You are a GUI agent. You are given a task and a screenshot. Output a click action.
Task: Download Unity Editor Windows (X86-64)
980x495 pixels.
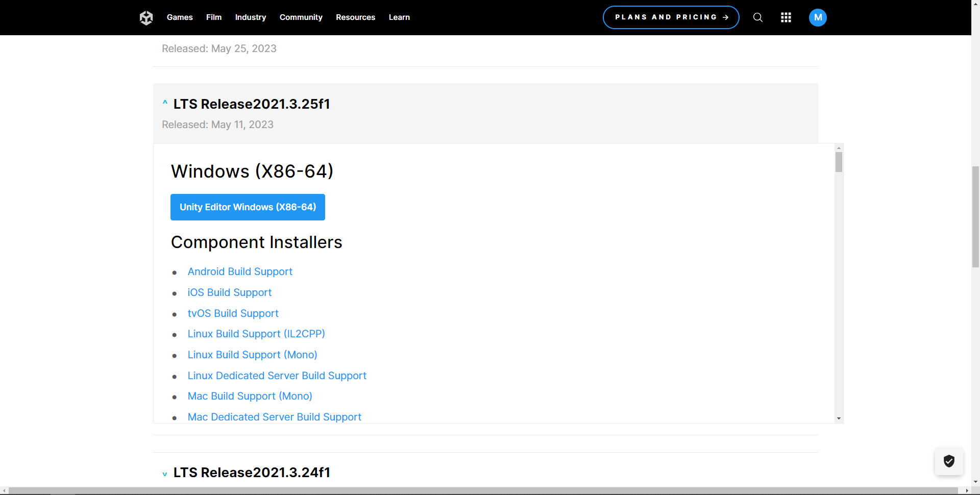coord(248,207)
